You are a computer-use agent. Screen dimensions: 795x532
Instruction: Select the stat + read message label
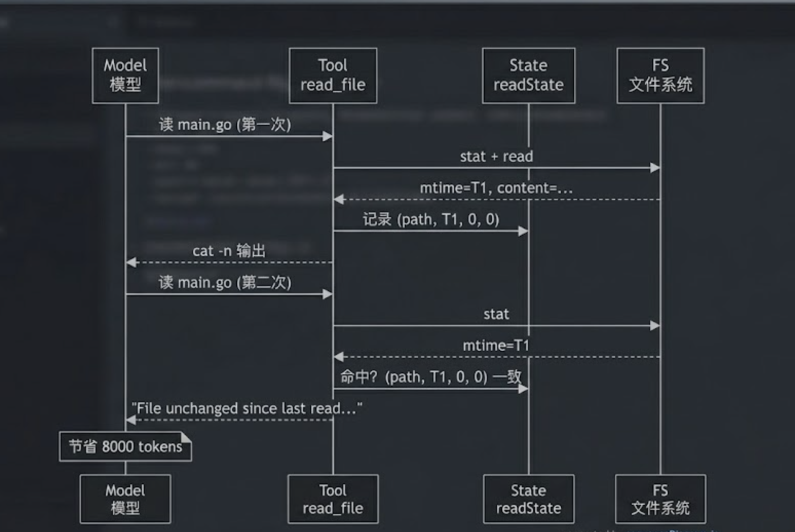[496, 156]
